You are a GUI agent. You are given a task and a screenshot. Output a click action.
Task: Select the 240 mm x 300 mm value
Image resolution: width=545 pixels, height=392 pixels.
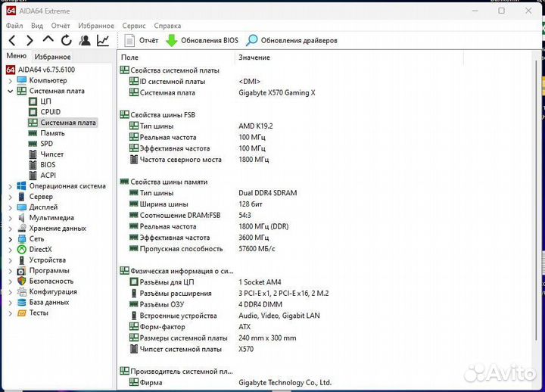pos(267,338)
